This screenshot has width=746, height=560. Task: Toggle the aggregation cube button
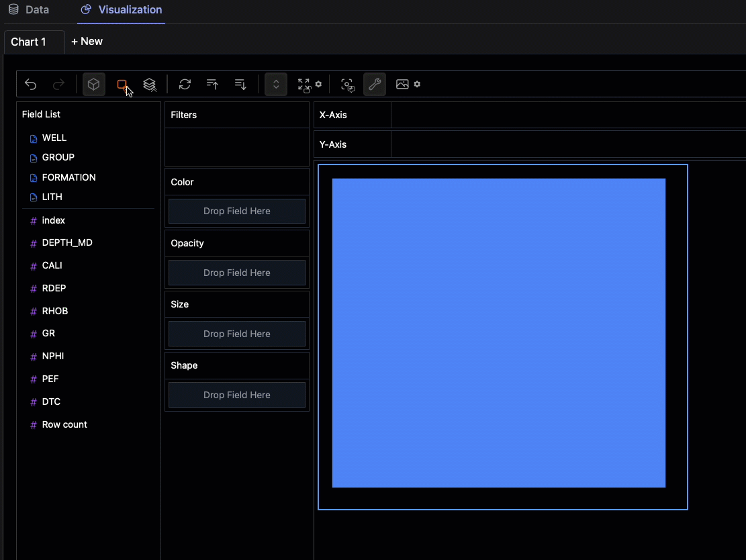click(x=94, y=85)
